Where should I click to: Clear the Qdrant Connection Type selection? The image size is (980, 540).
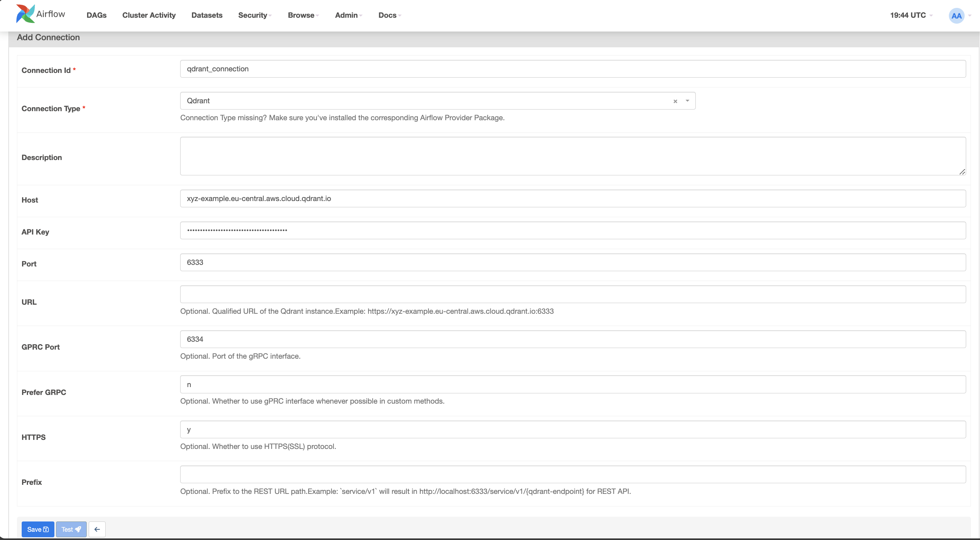coord(676,101)
